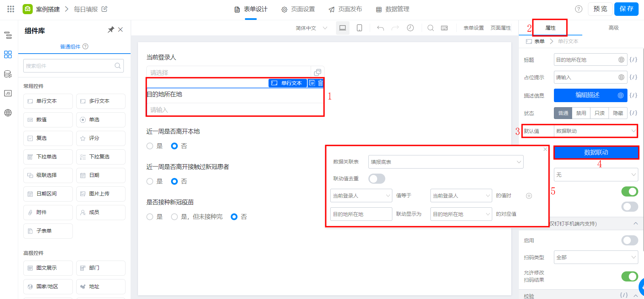644x299 pixels.
Task: Select 是 for 近一周是否离开本地
Action: [150, 146]
